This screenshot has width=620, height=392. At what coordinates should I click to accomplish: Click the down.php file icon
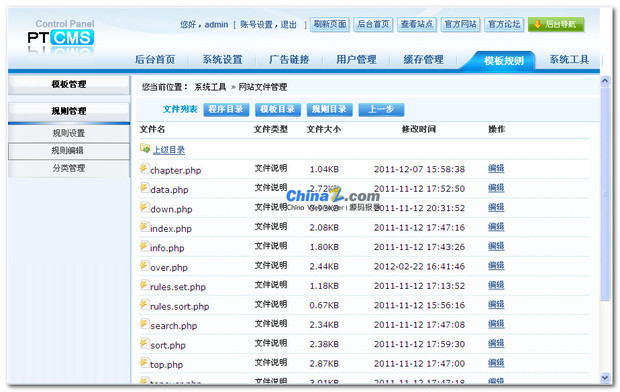tap(144, 207)
